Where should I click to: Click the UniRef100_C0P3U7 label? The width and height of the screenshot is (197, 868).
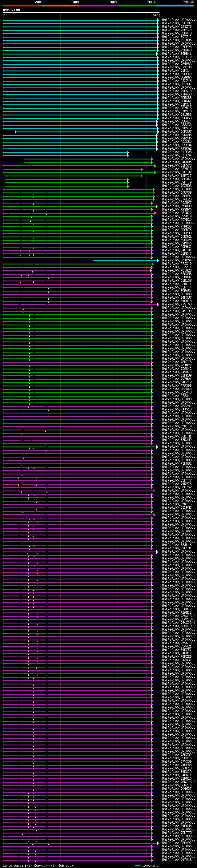coord(177,131)
